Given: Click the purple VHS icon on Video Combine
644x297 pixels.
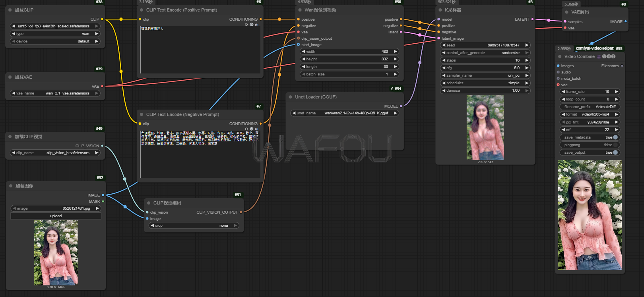Looking at the screenshot, I should click(599, 56).
